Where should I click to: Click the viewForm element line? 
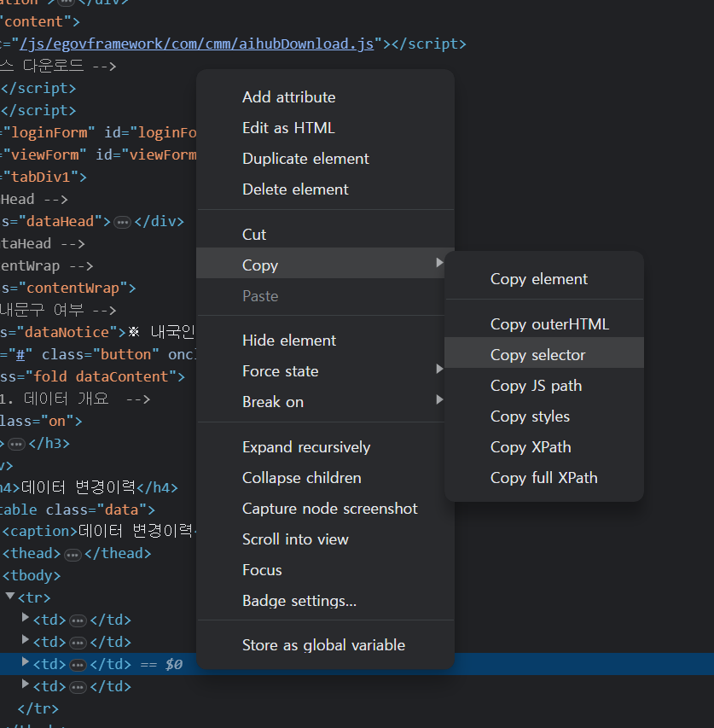(x=98, y=154)
